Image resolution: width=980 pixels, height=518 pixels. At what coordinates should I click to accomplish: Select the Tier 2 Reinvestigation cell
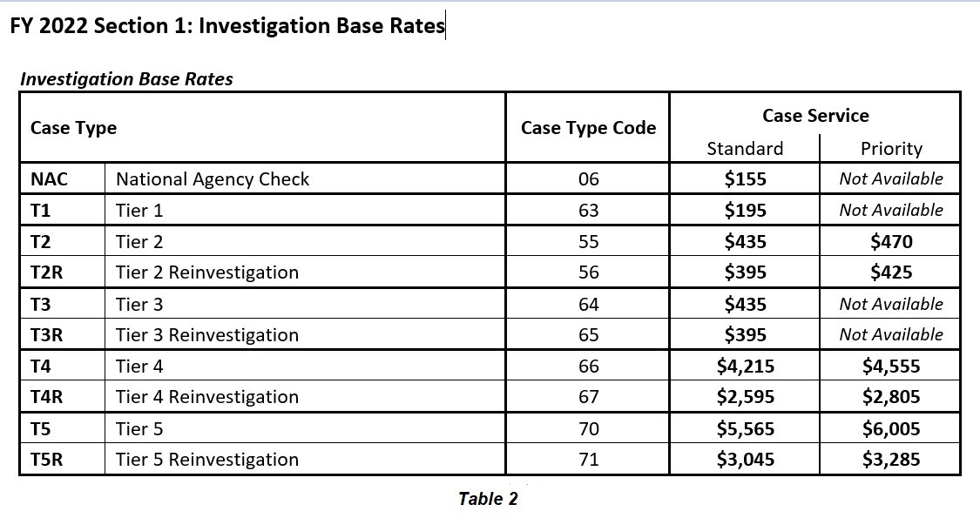tap(207, 272)
